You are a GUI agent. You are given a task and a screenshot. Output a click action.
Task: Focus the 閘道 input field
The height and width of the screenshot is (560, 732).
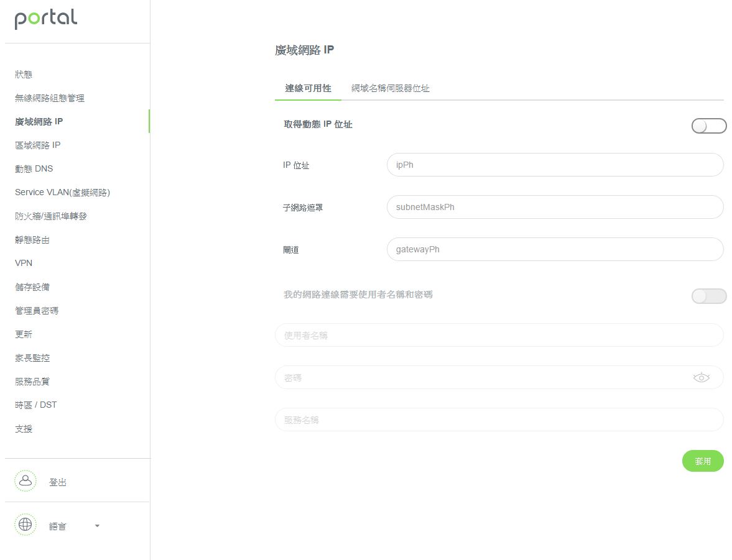pos(555,249)
